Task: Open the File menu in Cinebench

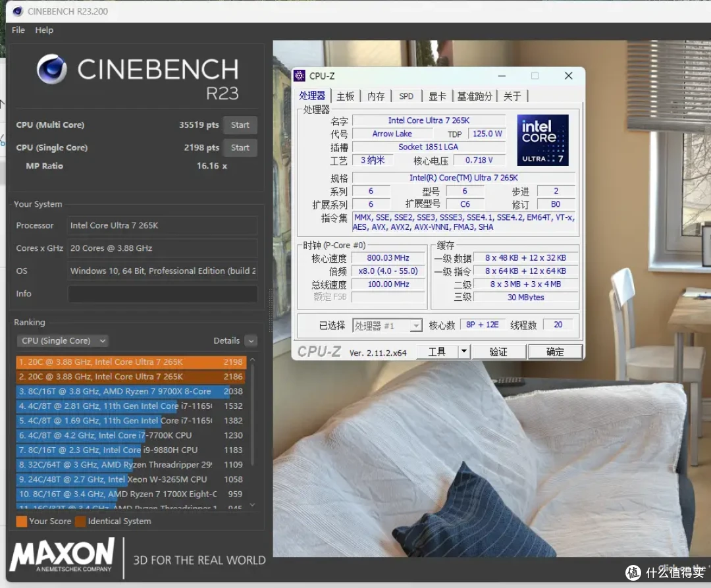Action: pyautogui.click(x=18, y=30)
